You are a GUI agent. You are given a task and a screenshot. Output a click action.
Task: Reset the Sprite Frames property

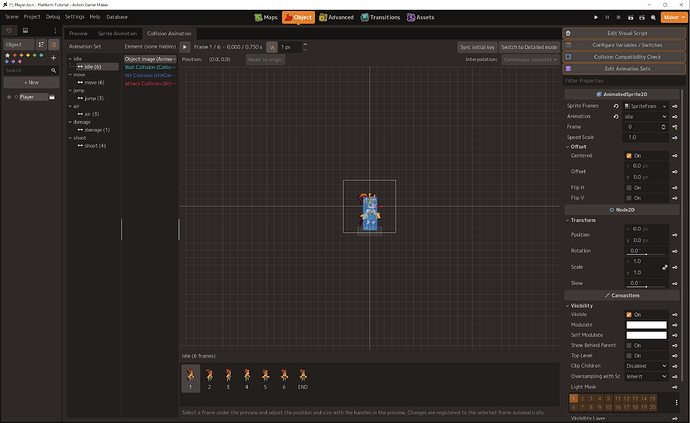(x=616, y=106)
